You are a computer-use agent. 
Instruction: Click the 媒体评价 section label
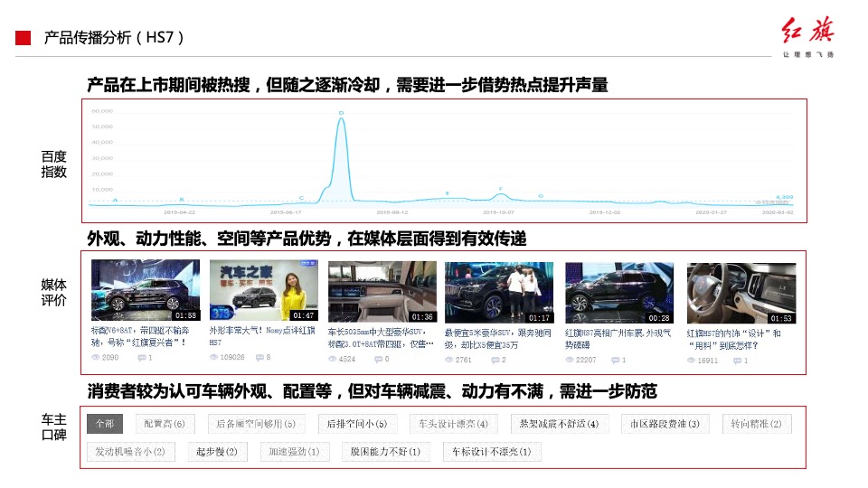[53, 293]
